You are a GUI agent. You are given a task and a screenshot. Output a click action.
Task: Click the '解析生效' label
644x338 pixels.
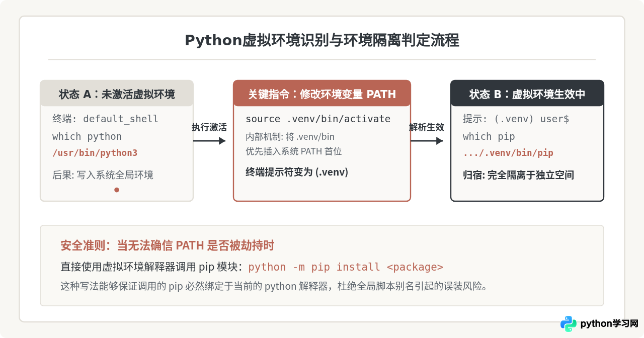[427, 128]
